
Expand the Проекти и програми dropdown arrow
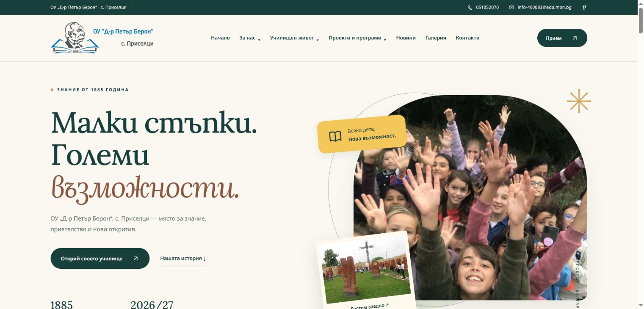(385, 39)
